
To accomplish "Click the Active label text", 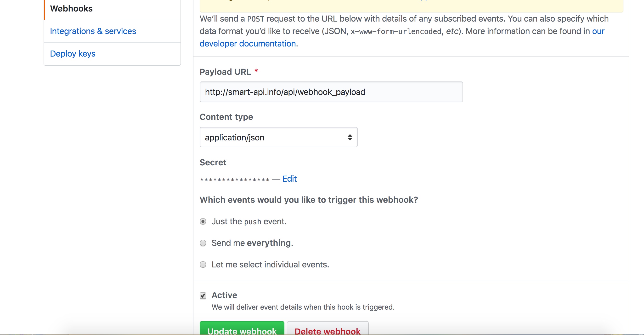I will click(x=224, y=295).
